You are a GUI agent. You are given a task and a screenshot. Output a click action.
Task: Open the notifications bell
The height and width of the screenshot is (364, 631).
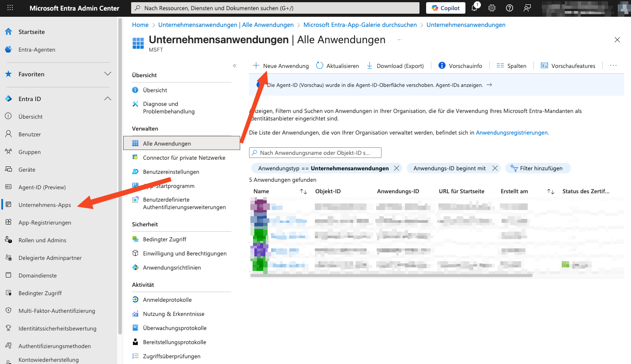click(474, 8)
